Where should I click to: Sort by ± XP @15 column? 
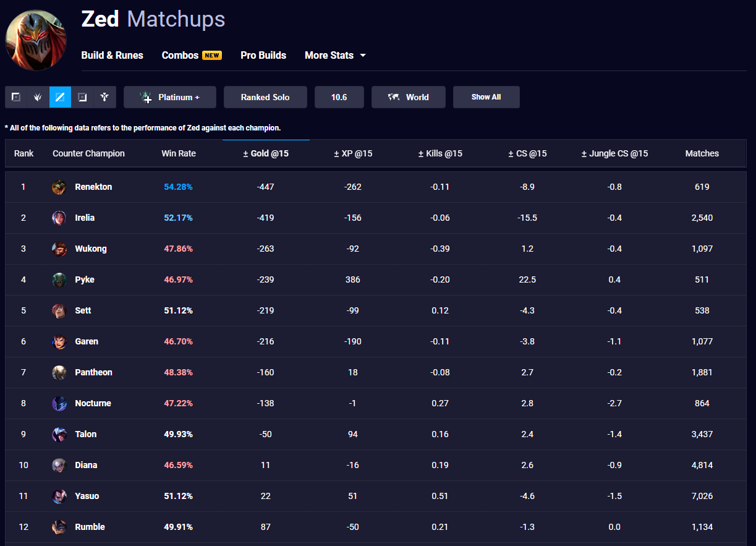(353, 153)
